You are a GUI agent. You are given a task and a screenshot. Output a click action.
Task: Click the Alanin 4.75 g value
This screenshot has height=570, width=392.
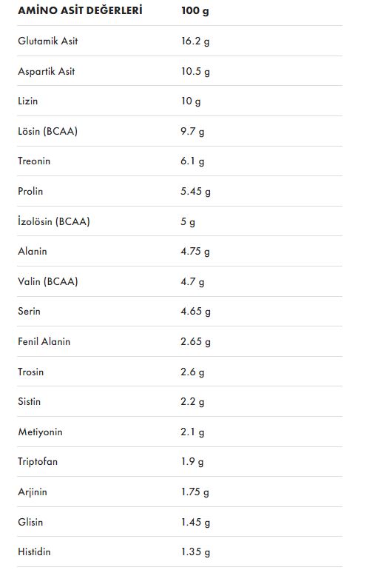(195, 251)
